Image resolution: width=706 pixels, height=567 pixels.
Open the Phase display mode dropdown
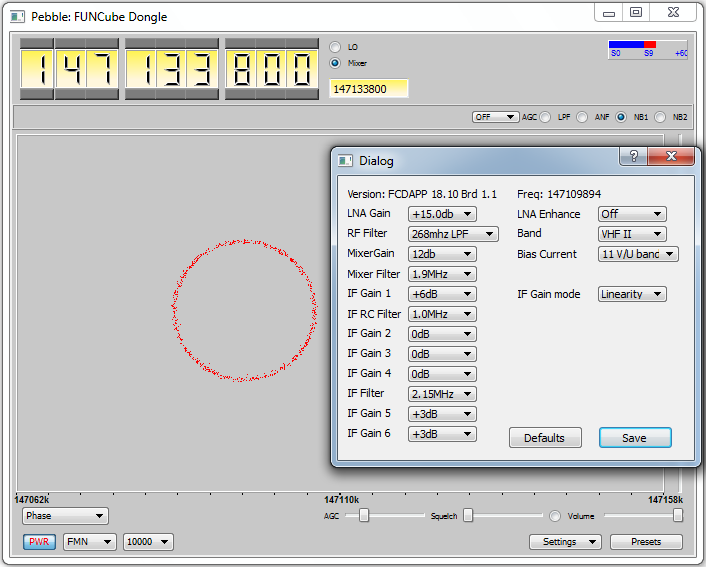[65, 516]
